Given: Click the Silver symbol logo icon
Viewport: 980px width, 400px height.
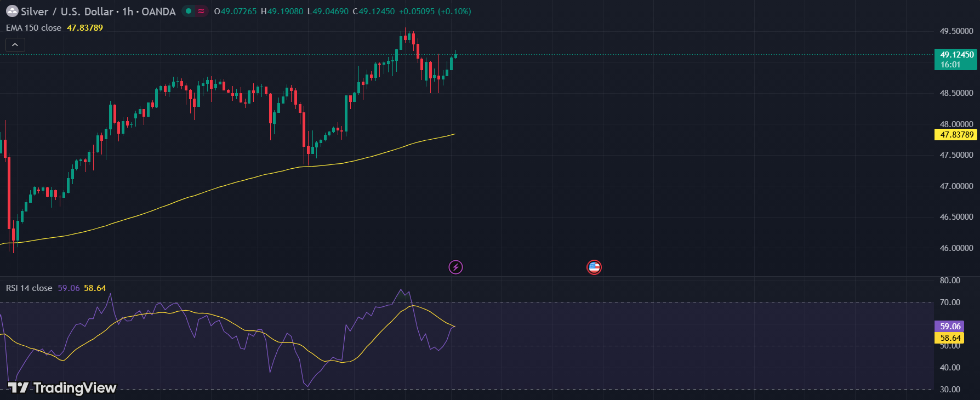Looking at the screenshot, I should tap(12, 11).
